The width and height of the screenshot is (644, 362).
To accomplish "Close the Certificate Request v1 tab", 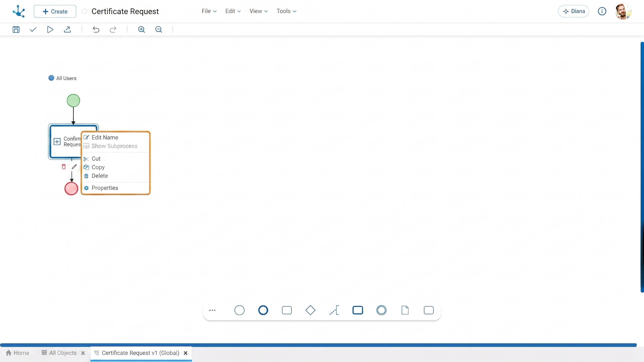I will pos(185,353).
